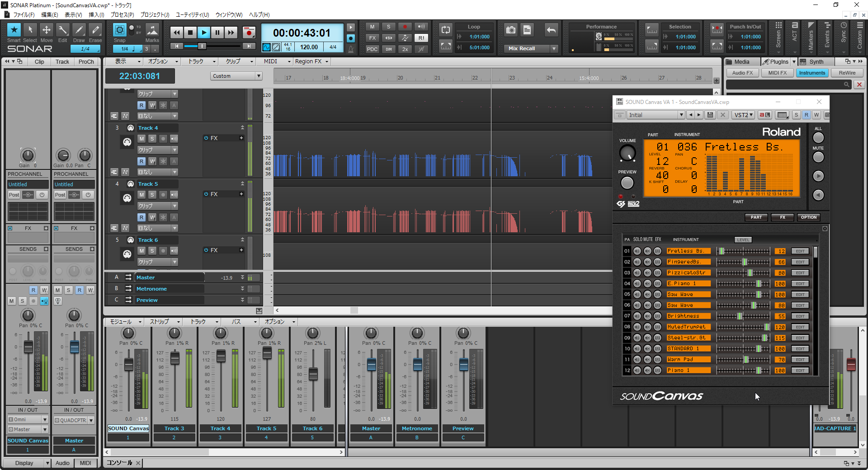The image size is (868, 470).
Task: Bypass all effects with global FX button
Action: tap(372, 38)
